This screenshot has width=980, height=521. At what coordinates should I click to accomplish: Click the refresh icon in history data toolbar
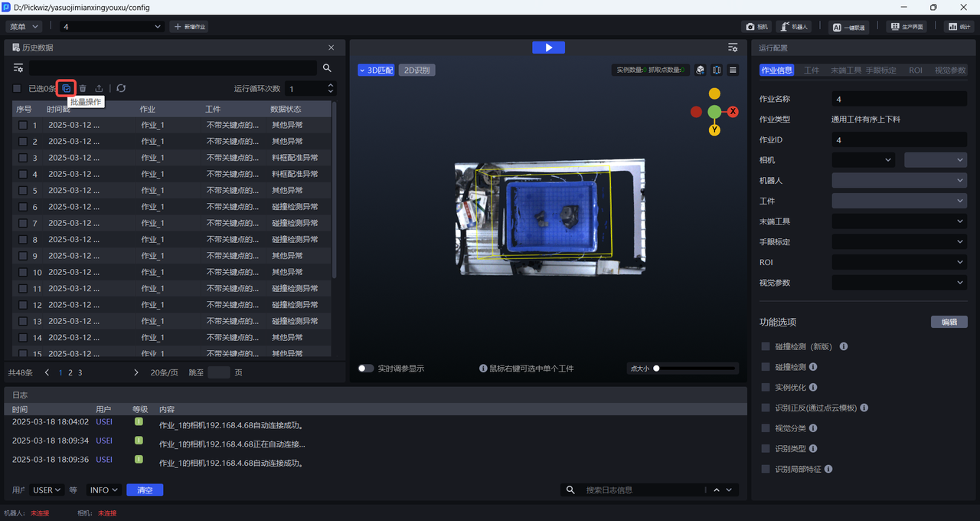coord(121,89)
